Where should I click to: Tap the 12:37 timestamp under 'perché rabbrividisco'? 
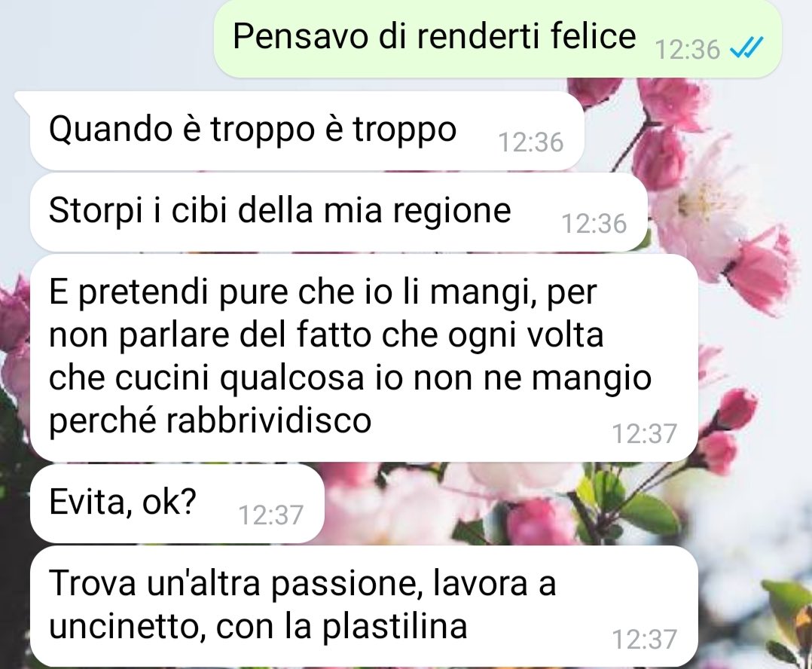(644, 433)
